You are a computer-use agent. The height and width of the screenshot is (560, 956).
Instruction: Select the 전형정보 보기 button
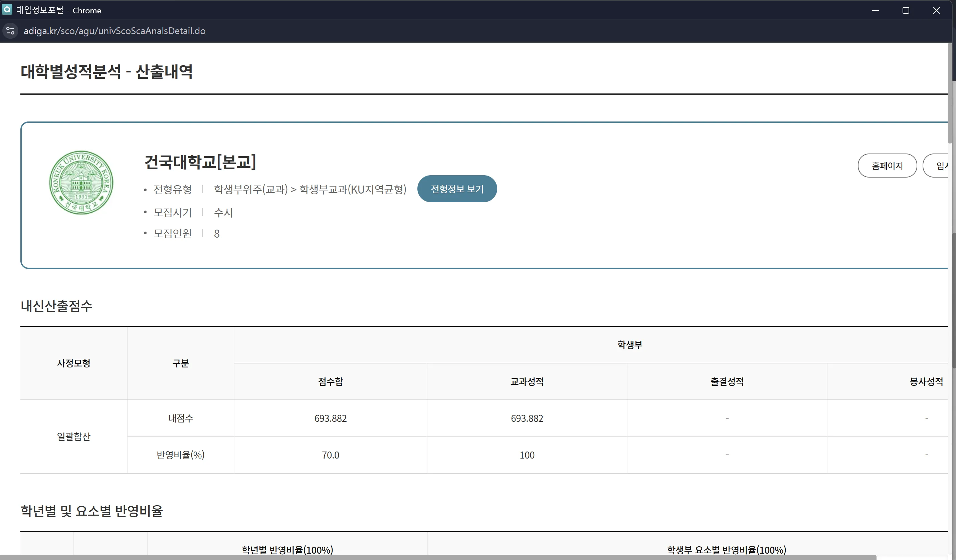tap(457, 189)
